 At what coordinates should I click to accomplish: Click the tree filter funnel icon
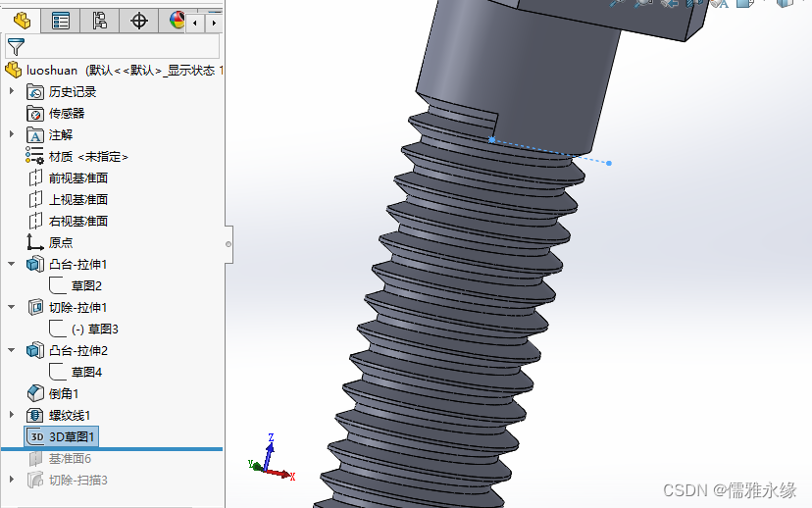16,47
